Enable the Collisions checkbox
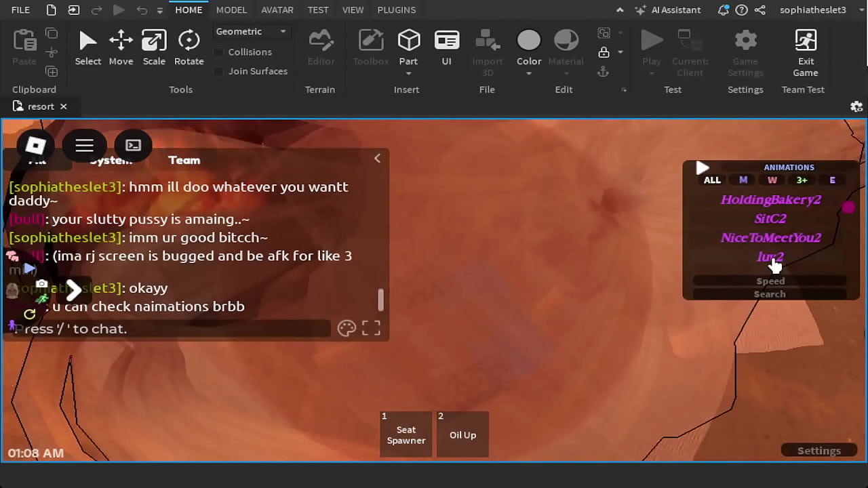 pos(218,52)
